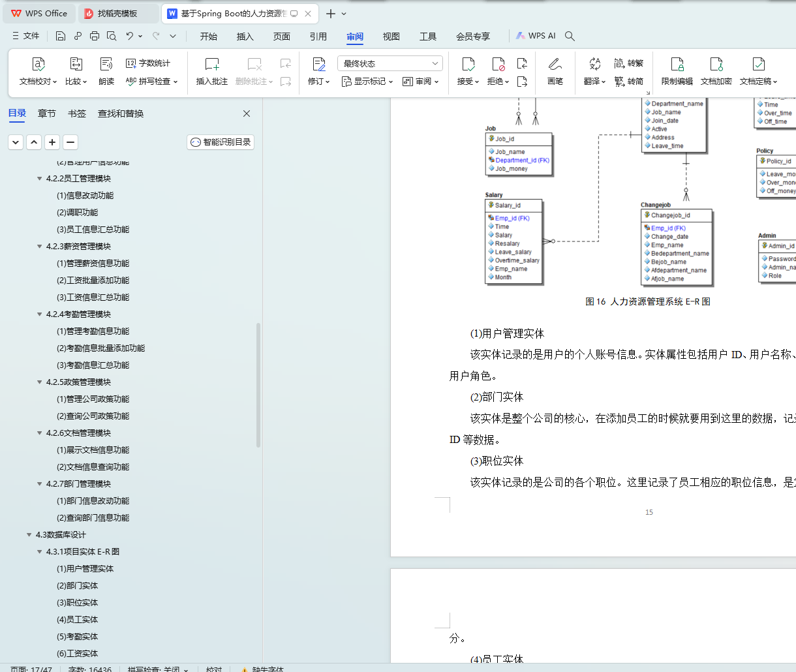Expand all headings with plus button in outline pane
Viewport: 796px width, 672px height.
[x=52, y=142]
